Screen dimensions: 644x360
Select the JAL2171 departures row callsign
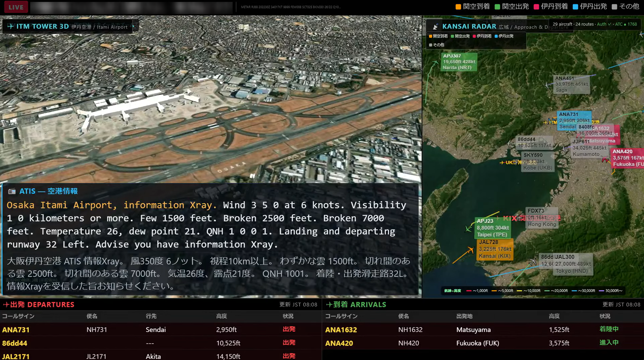point(16,357)
